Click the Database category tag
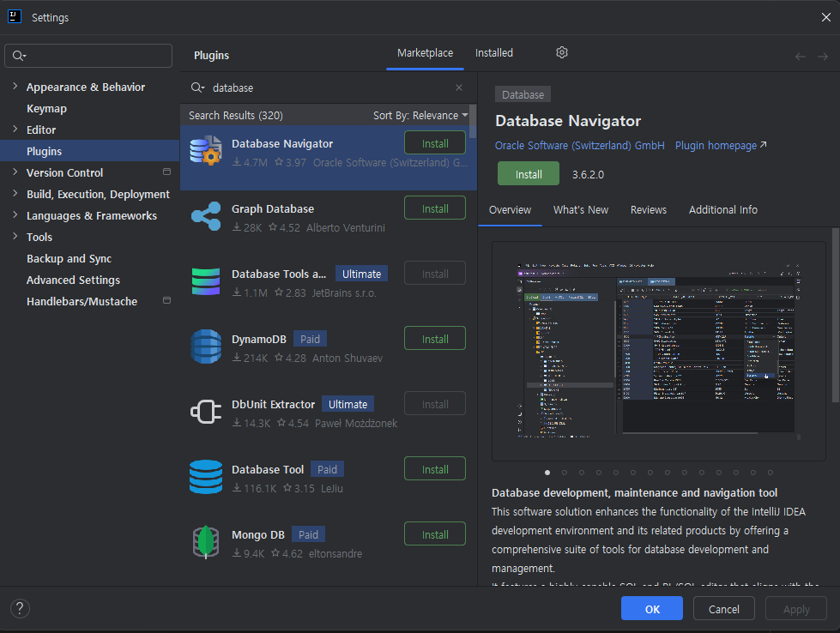 click(523, 95)
